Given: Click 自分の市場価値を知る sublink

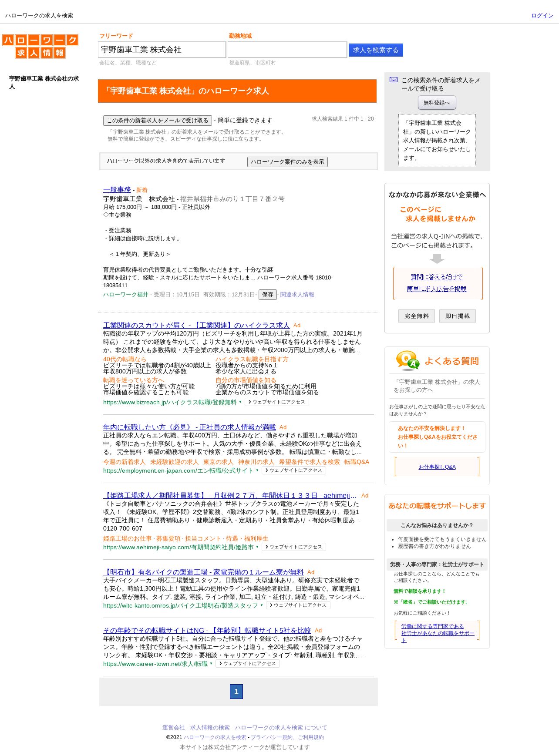Looking at the screenshot, I should pos(246,380).
